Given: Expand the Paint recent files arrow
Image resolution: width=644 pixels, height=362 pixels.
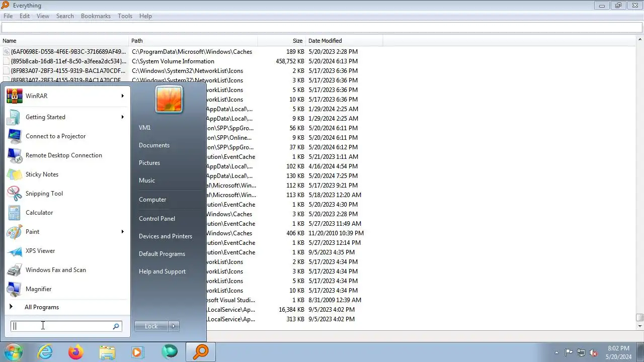Looking at the screenshot, I should point(122,232).
